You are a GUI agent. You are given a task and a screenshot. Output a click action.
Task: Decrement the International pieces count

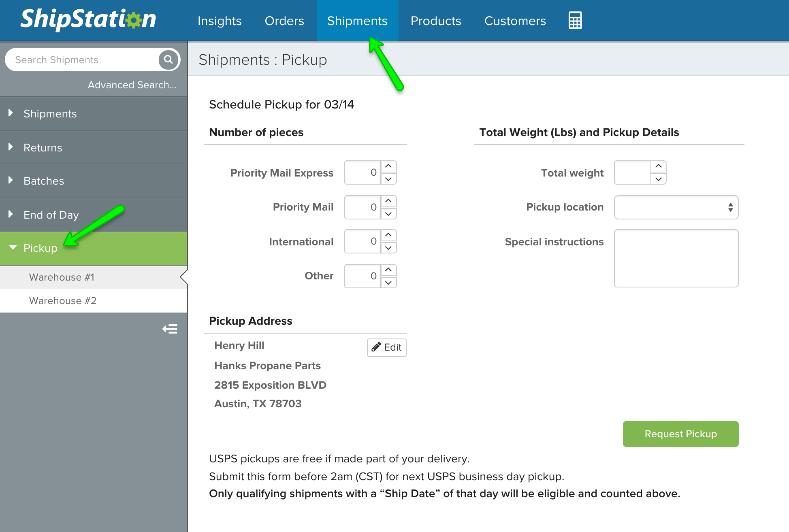(x=388, y=248)
